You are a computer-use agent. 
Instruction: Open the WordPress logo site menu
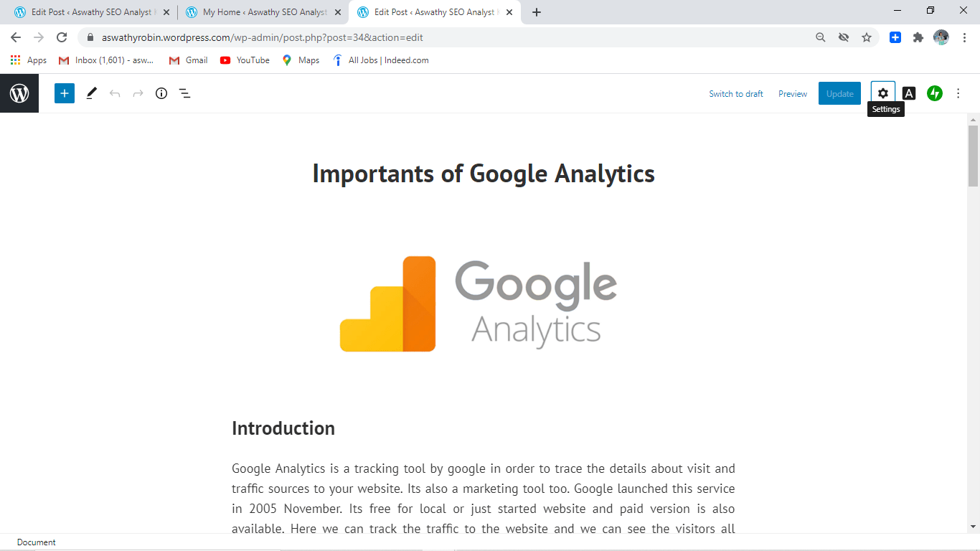pos(19,93)
